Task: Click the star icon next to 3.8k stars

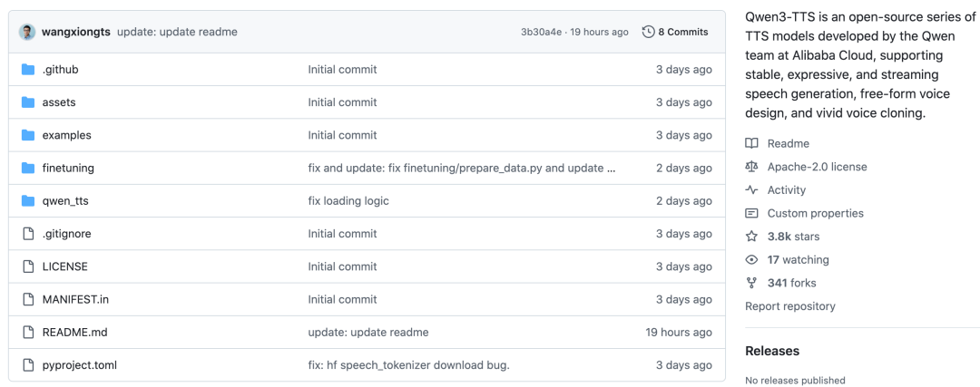Action: 751,237
